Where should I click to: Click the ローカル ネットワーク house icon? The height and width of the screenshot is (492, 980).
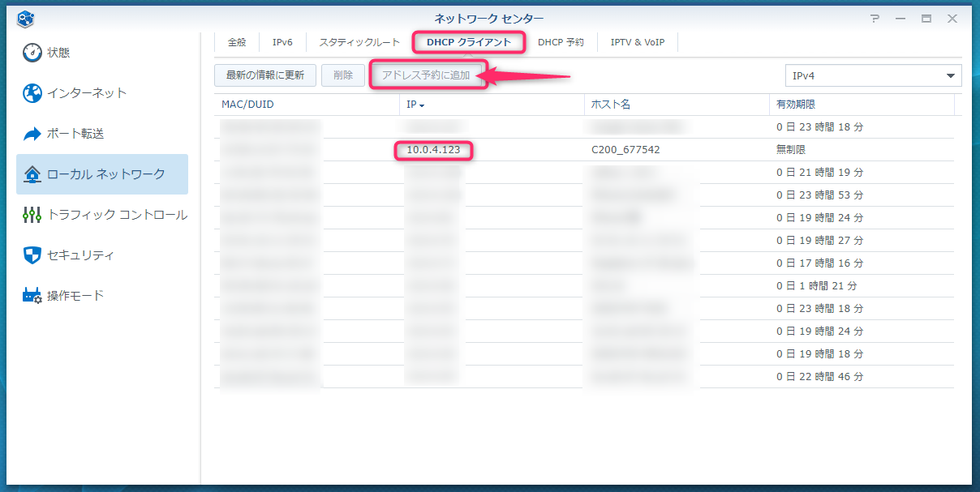32,174
